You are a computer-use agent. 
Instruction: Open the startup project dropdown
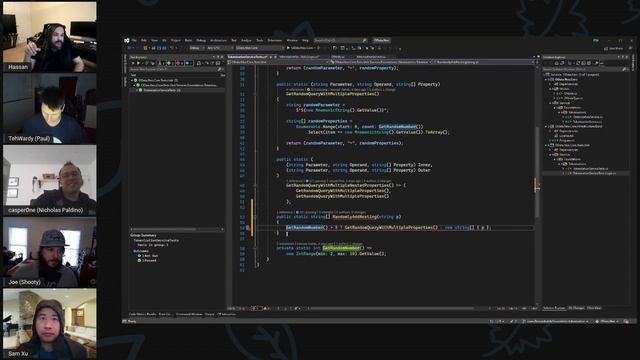click(260, 48)
